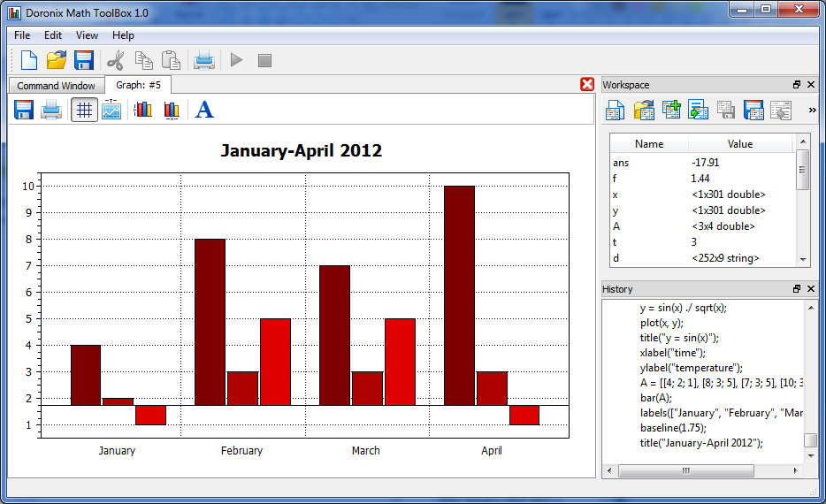Click the bar chart icon with y-axis marker
This screenshot has height=504, width=826.
(142, 110)
